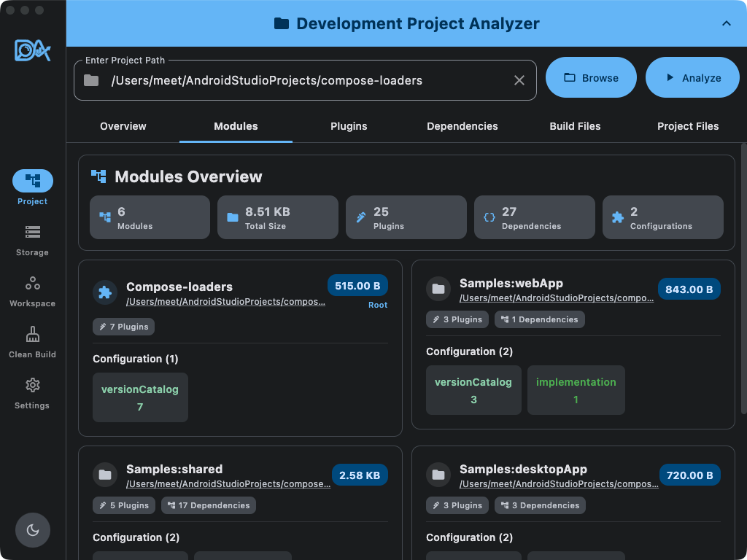Click the 843.00 B size badge
This screenshot has height=560, width=747.
click(x=689, y=289)
